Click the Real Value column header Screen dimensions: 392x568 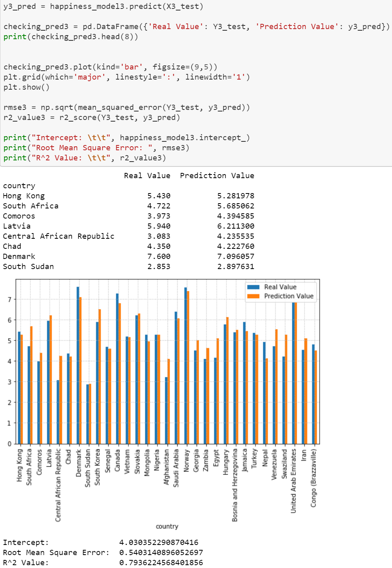tap(148, 175)
